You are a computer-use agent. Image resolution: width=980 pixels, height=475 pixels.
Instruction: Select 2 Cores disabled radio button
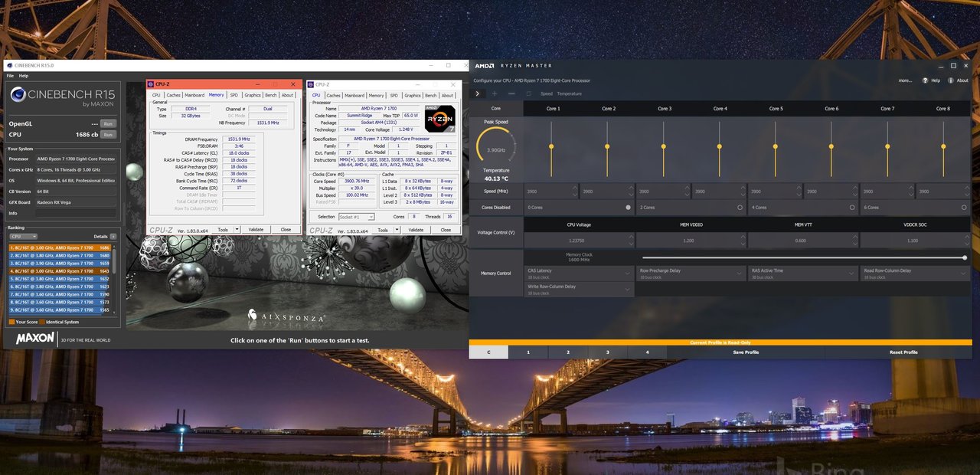(x=740, y=207)
